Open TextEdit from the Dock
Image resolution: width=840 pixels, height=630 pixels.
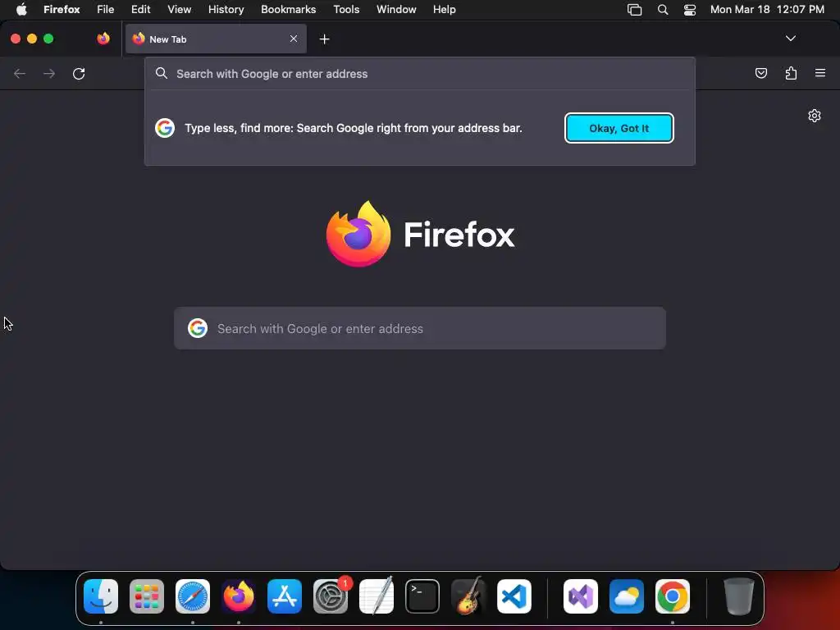pyautogui.click(x=377, y=596)
